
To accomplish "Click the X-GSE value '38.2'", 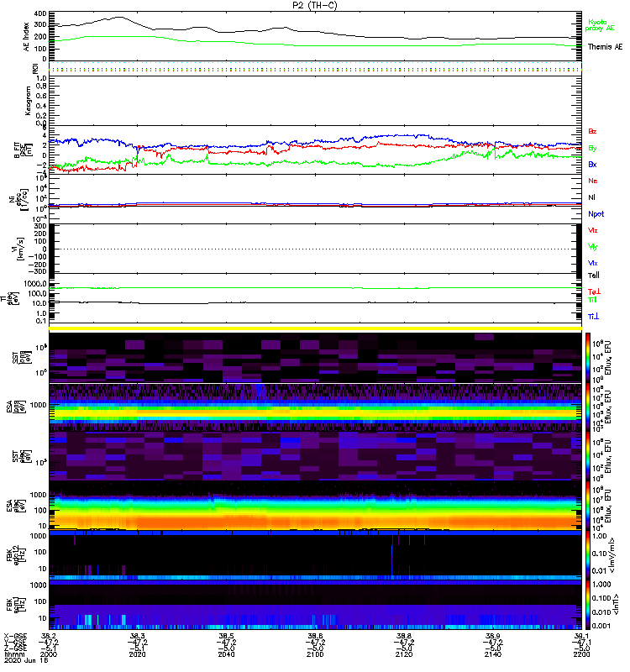I will click(49, 636).
